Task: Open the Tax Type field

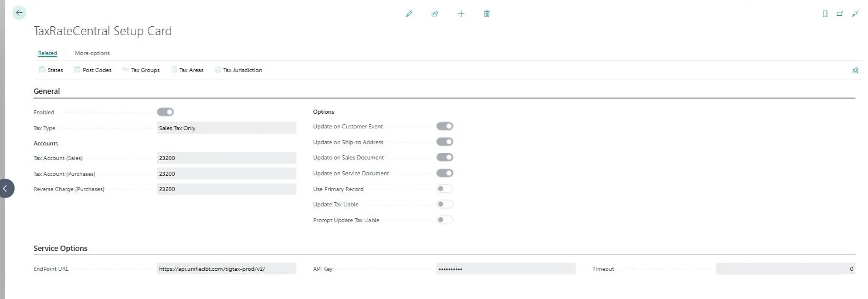Action: pos(226,128)
